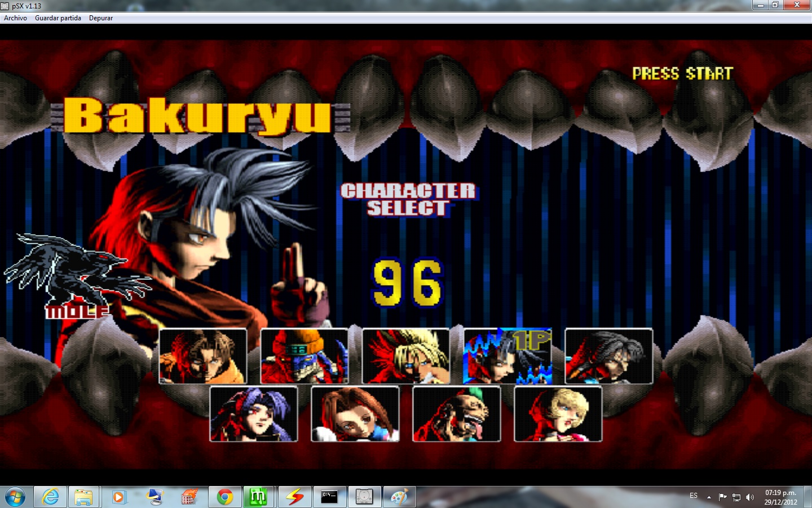Select the green-mohawk fighter portrait
812x508 pixels.
point(457,414)
